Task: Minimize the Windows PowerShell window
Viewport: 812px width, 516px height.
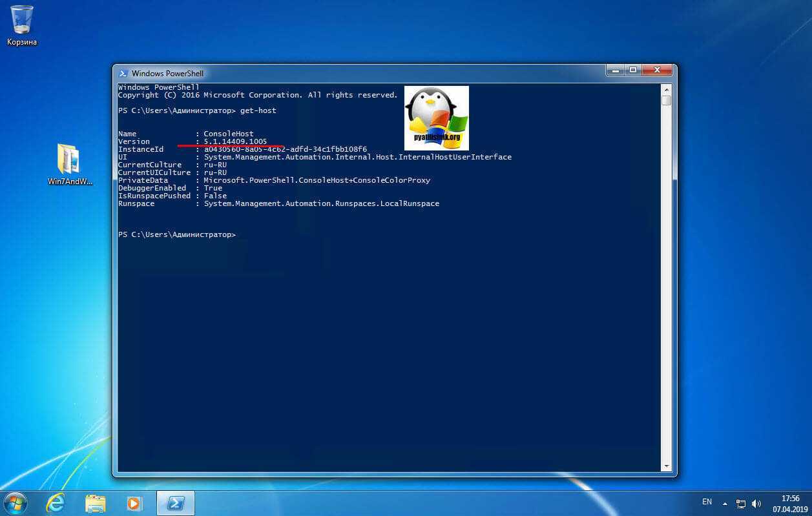Action: tap(615, 70)
